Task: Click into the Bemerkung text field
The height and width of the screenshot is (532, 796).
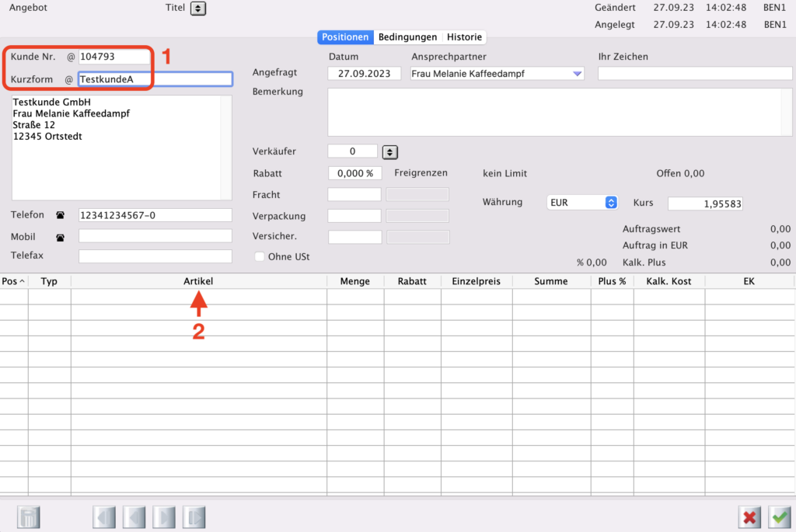Action: coord(553,112)
